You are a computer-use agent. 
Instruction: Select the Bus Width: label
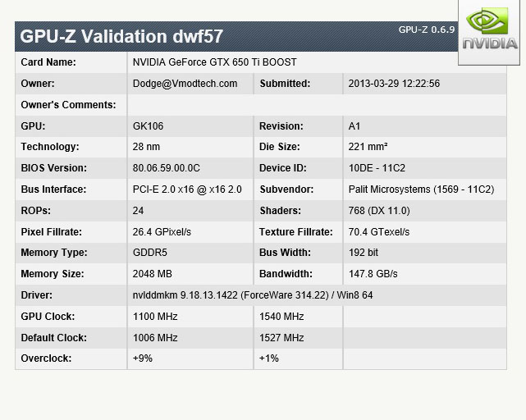(285, 253)
